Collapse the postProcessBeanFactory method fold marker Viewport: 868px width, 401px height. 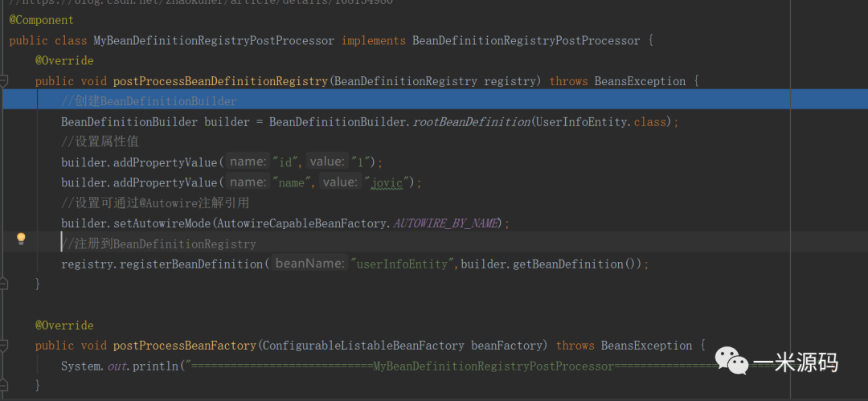pos(4,346)
